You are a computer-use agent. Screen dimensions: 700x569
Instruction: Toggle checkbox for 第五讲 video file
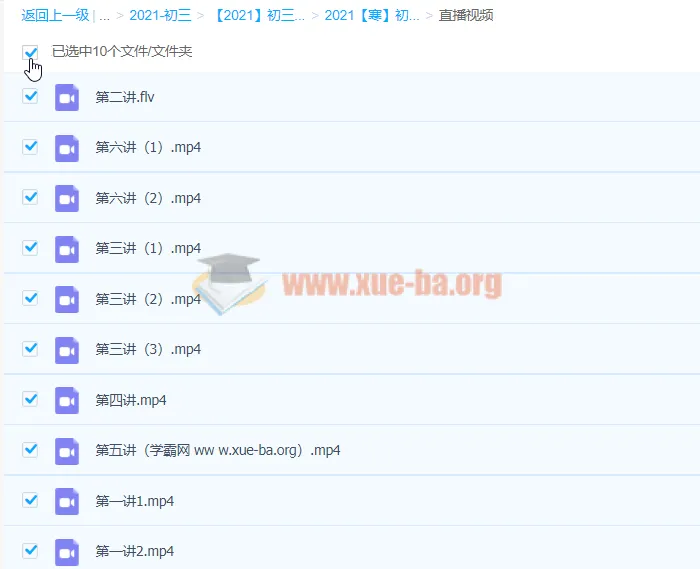pyautogui.click(x=30, y=449)
